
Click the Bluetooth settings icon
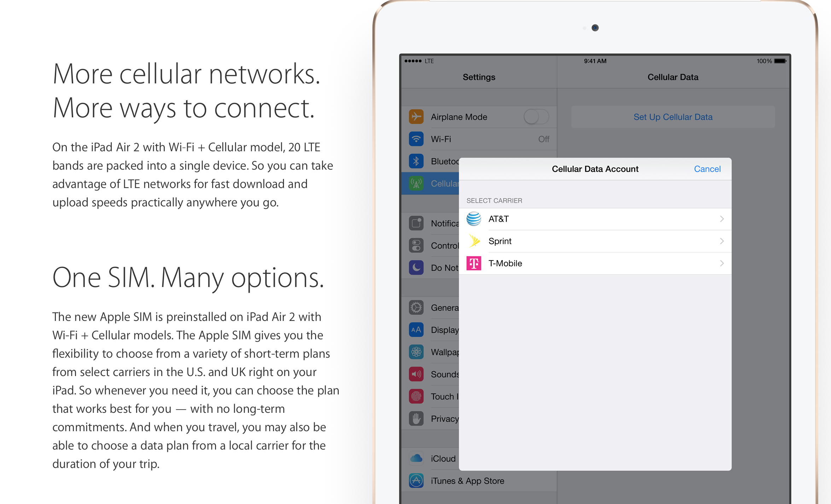(x=415, y=160)
